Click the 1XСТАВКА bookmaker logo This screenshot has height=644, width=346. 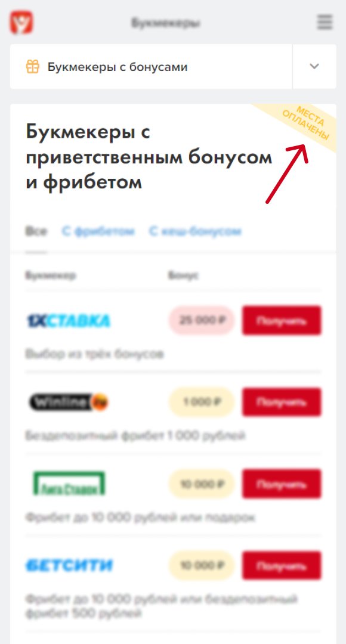68,320
